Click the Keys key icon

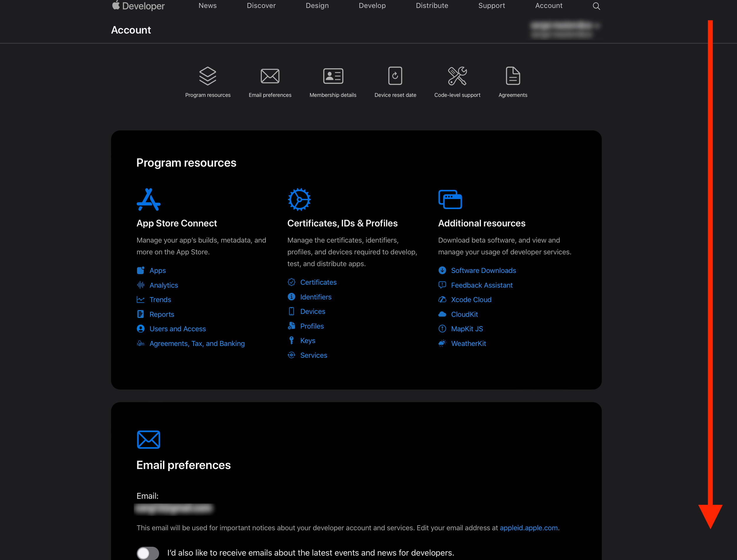[291, 340]
